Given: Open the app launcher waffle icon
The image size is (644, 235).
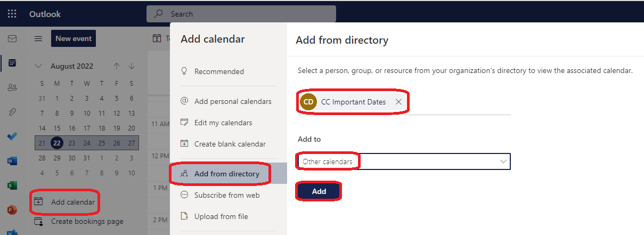Looking at the screenshot, I should [x=12, y=14].
